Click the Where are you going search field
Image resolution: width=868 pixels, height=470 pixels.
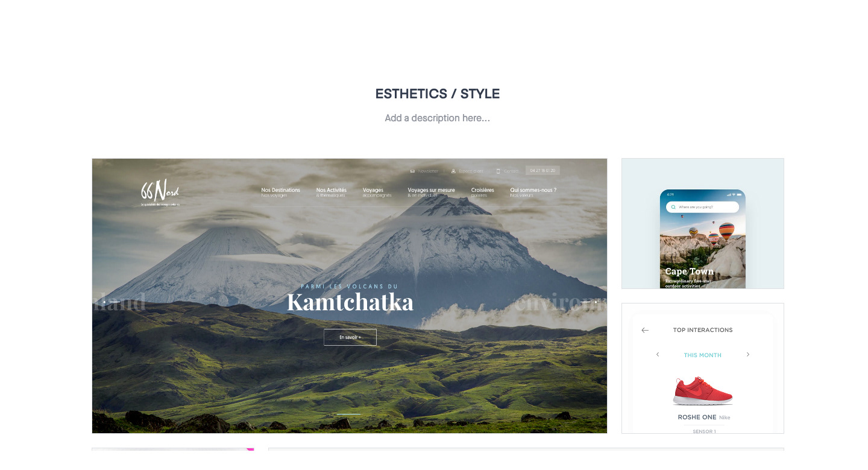702,207
